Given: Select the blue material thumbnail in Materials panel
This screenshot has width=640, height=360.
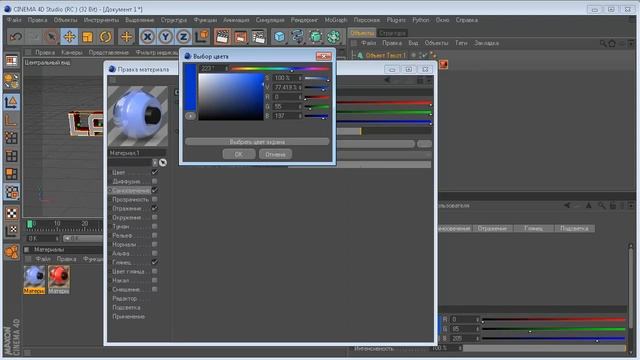Looking at the screenshot, I should click(34, 277).
